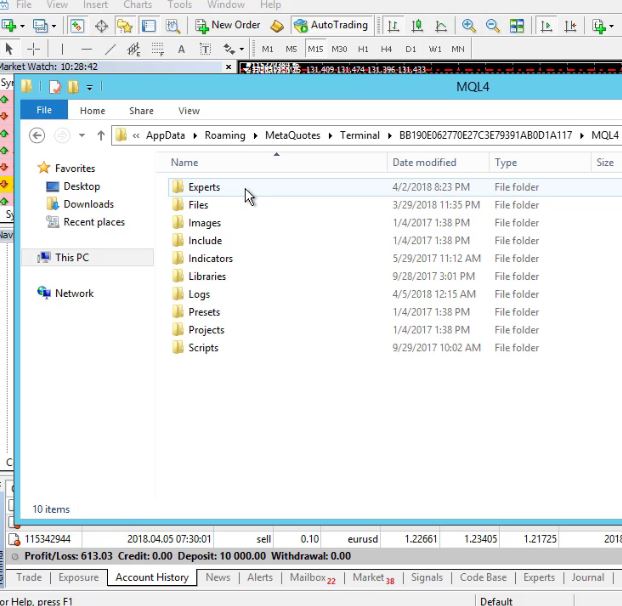Open the Profiles icon in MetaTrader toolbar

pos(40,26)
